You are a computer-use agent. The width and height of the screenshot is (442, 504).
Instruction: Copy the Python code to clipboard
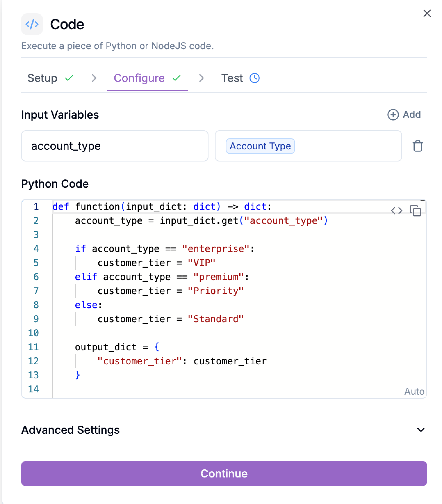click(x=415, y=211)
